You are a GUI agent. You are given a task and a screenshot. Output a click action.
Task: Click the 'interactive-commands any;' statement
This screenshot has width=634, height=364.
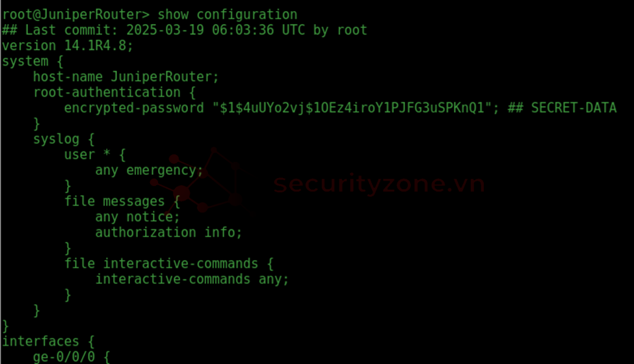coord(192,279)
